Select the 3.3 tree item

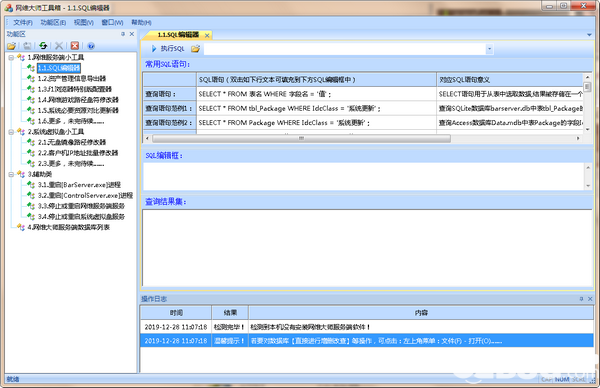81,206
